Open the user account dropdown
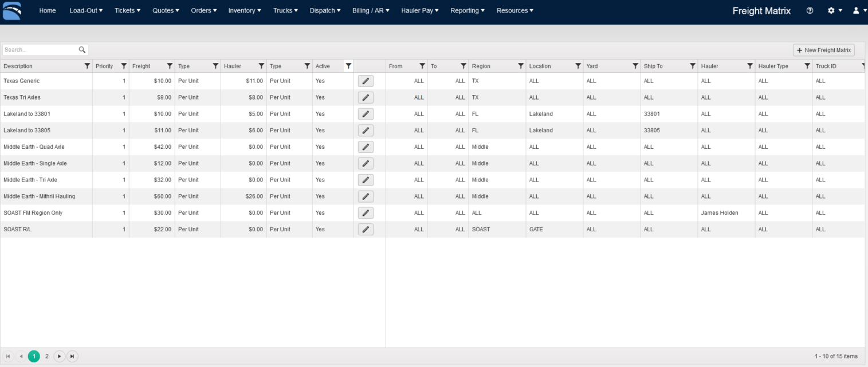868x367 pixels. (x=859, y=11)
